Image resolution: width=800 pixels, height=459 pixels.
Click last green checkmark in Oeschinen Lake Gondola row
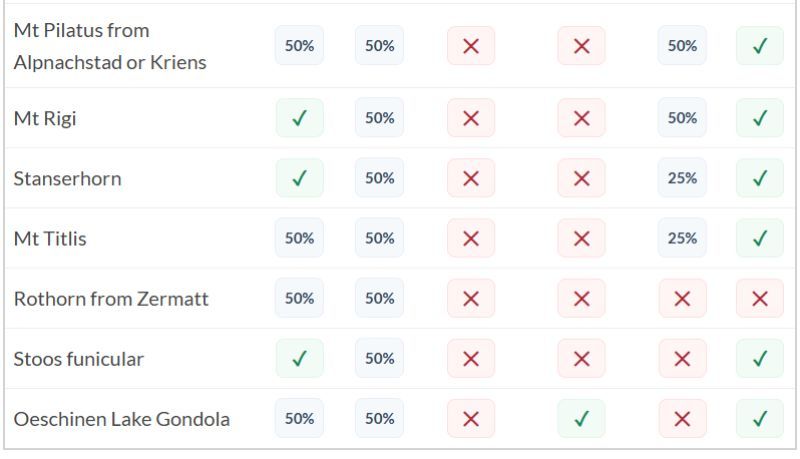point(759,418)
